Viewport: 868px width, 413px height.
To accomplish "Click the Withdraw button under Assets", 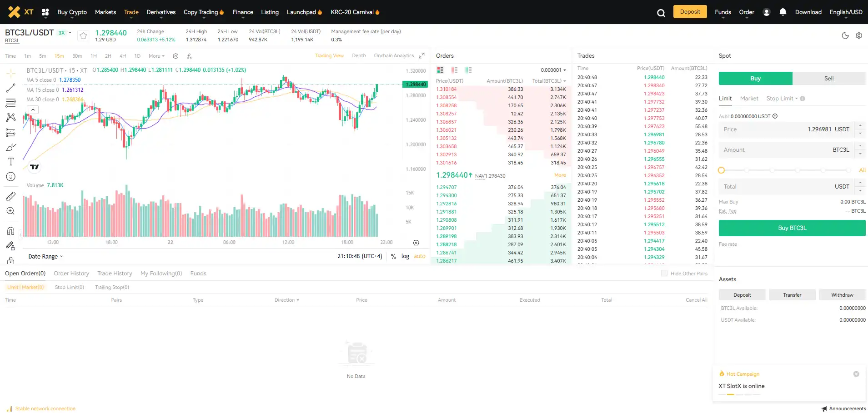I will (x=842, y=295).
